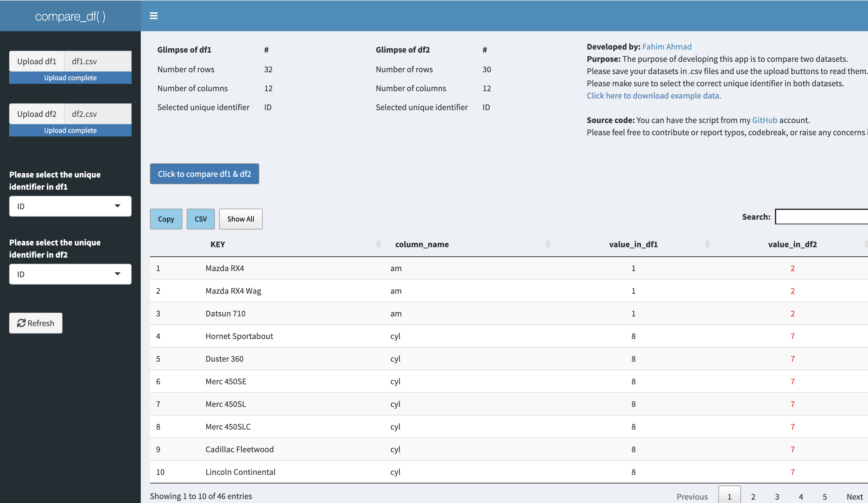Select the Merc 450SLC key cell
This screenshot has width=868, height=503.
click(x=228, y=427)
